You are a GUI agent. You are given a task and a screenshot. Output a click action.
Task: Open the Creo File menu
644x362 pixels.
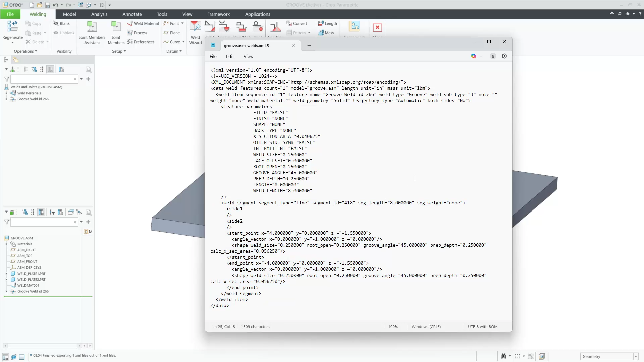(x=10, y=14)
